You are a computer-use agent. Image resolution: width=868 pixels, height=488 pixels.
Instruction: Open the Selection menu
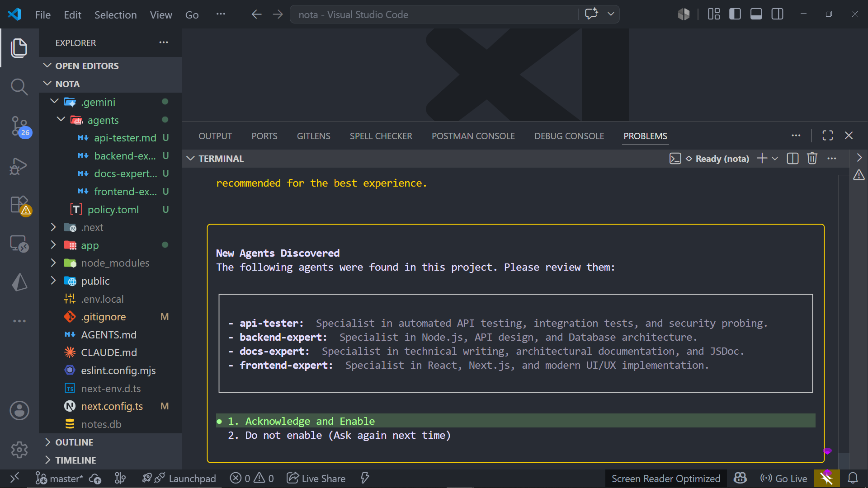(x=115, y=15)
